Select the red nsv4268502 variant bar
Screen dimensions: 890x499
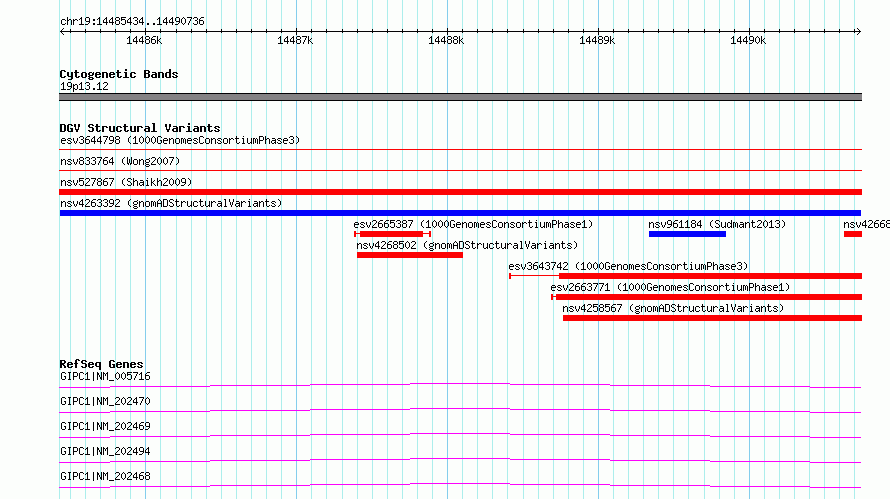(410, 255)
